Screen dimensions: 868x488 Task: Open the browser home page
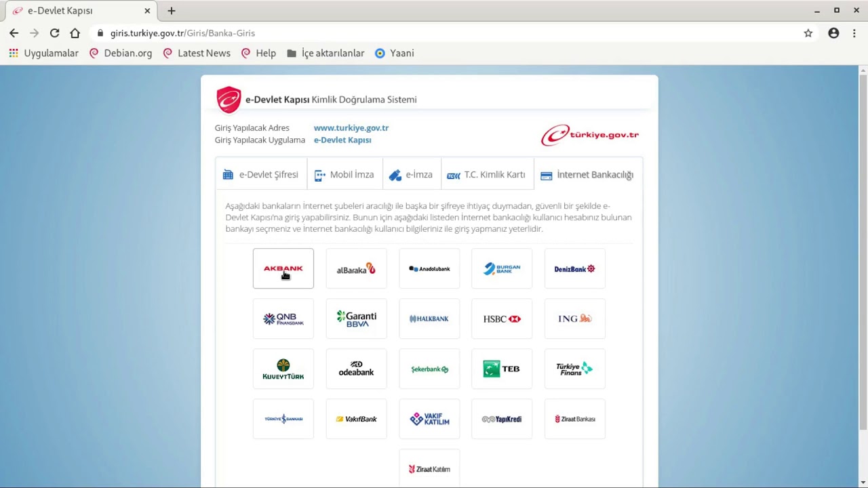click(x=75, y=33)
